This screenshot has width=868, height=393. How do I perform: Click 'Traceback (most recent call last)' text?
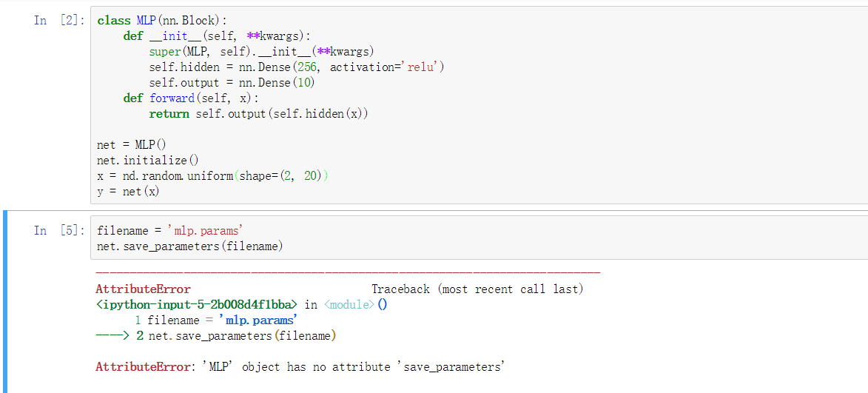tap(477, 289)
